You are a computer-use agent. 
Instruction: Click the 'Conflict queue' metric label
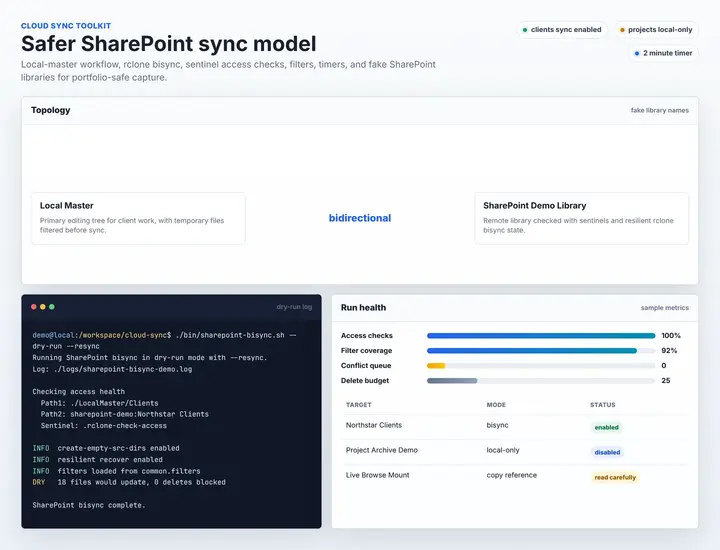[366, 366]
